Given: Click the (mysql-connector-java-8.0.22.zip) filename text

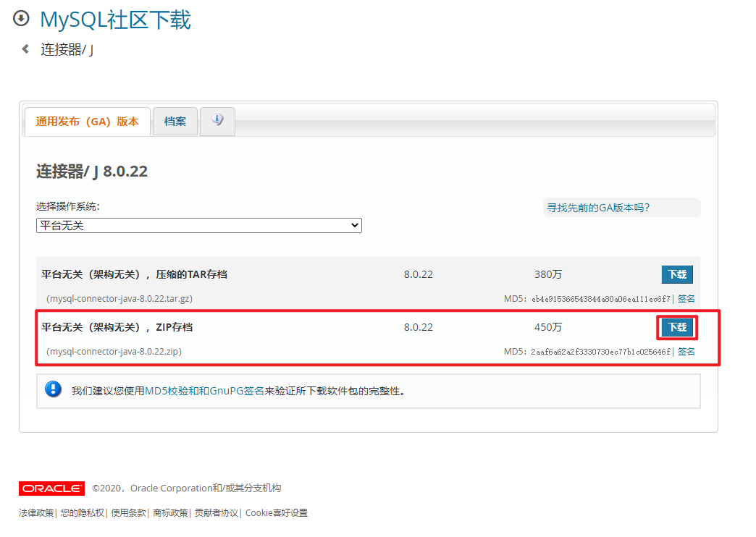Looking at the screenshot, I should click(x=114, y=352).
